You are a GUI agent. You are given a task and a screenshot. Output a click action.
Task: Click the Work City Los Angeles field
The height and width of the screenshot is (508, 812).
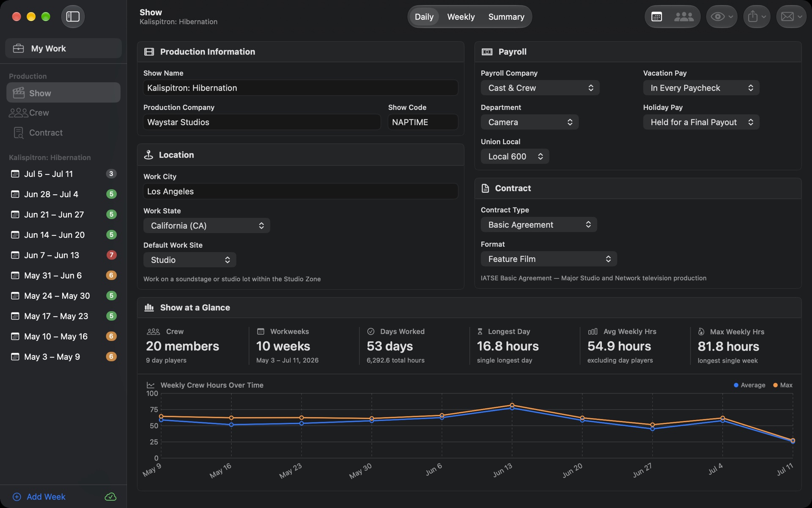point(300,191)
